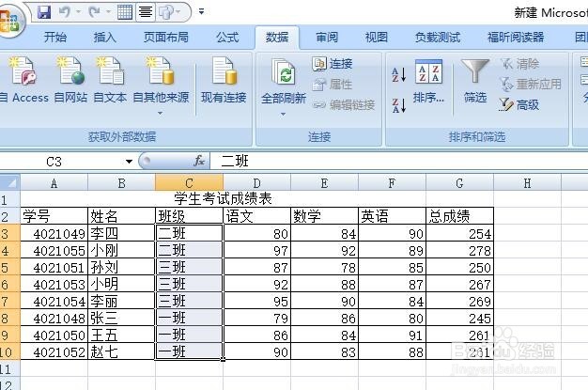Save the workbook with the floppy icon
Viewport: 588px width, 390px height.
tap(45, 12)
